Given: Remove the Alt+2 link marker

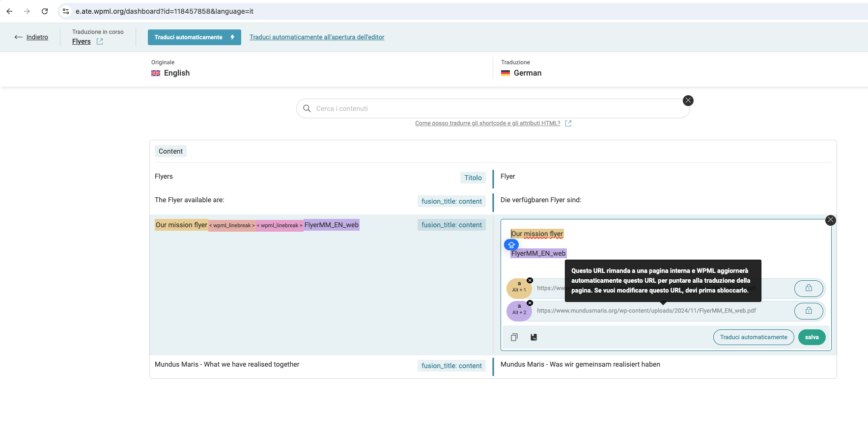Looking at the screenshot, I should [x=530, y=303].
